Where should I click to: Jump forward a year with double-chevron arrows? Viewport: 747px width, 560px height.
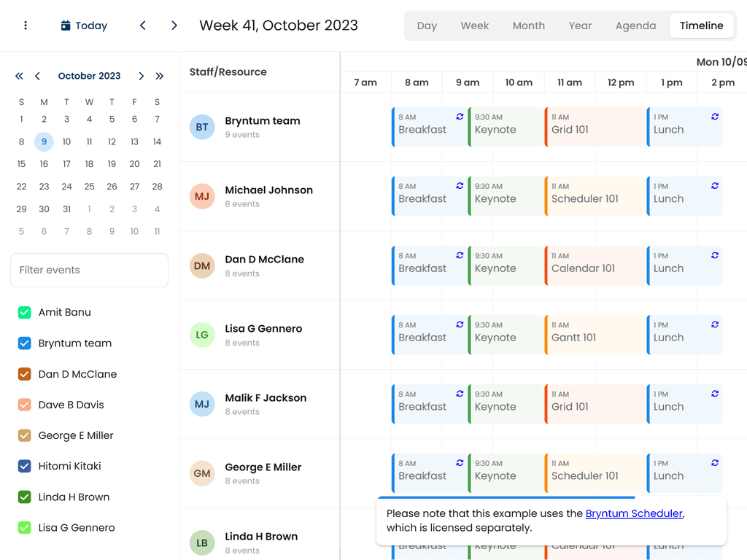click(x=160, y=76)
